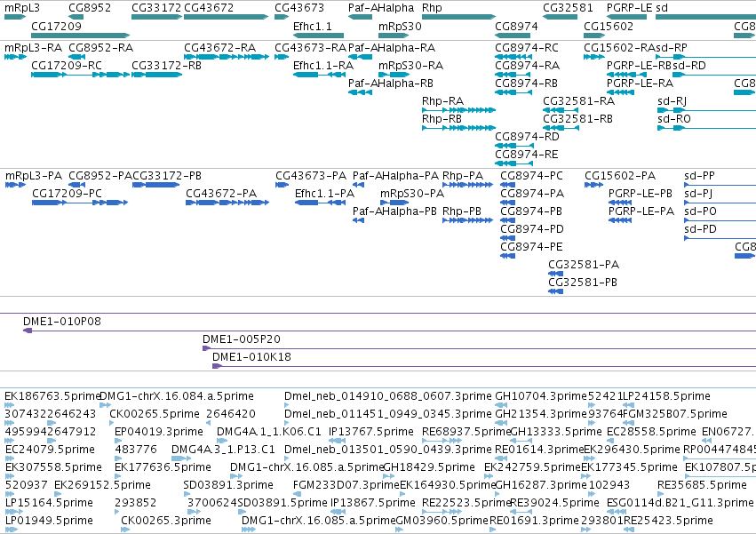Open the CG43672-RA transcript feature

click(x=227, y=57)
